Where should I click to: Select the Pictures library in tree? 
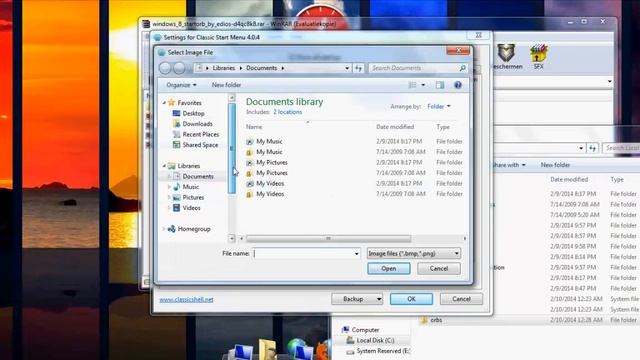pos(193,198)
